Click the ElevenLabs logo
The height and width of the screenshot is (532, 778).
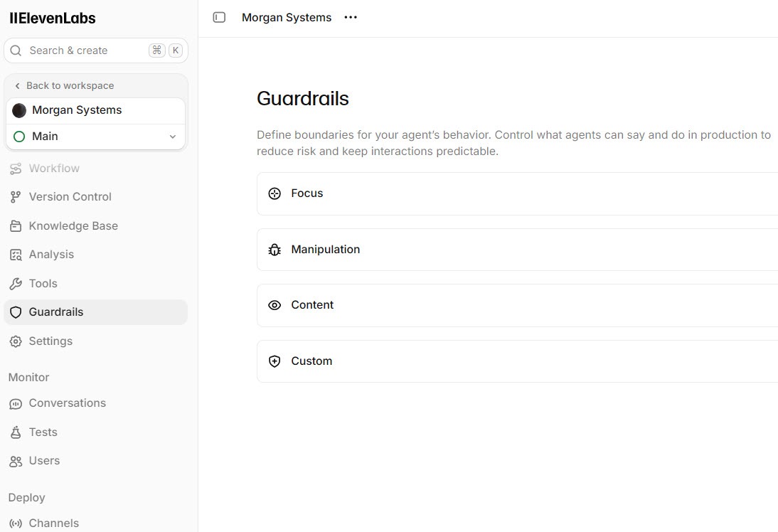(x=53, y=18)
